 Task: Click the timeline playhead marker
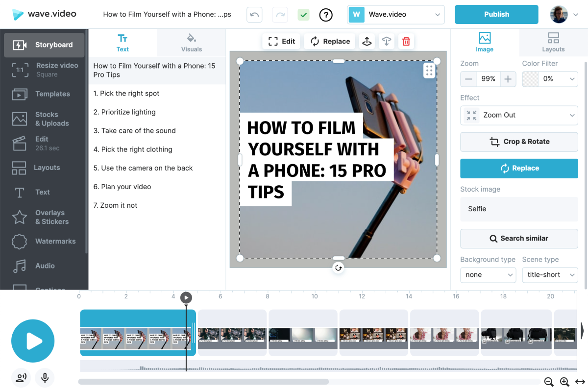(186, 297)
